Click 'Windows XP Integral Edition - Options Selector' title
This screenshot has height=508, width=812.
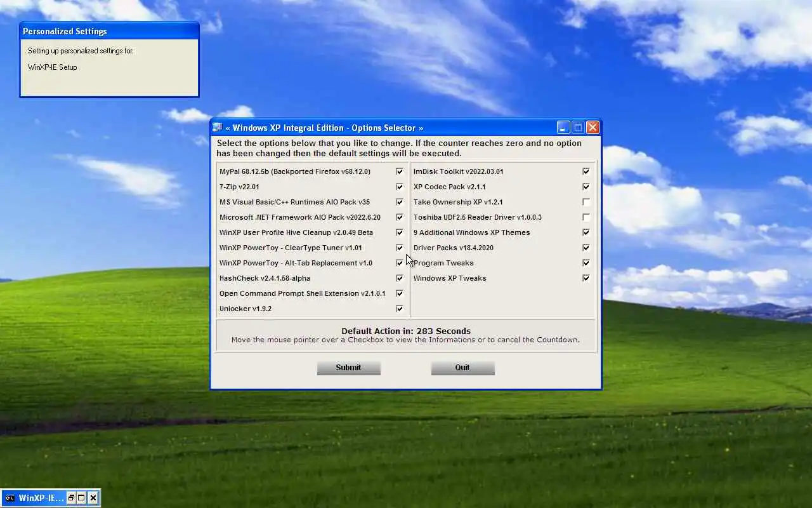point(324,128)
